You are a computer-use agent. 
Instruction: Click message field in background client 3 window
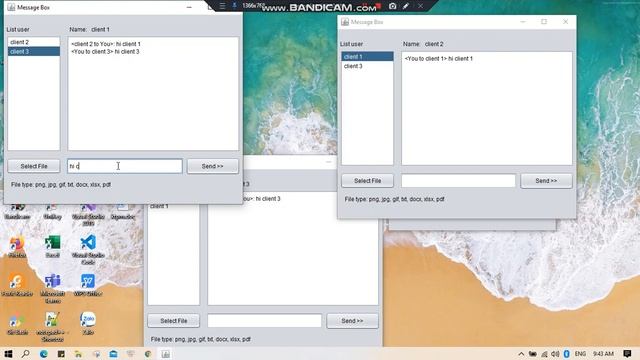(x=264, y=321)
